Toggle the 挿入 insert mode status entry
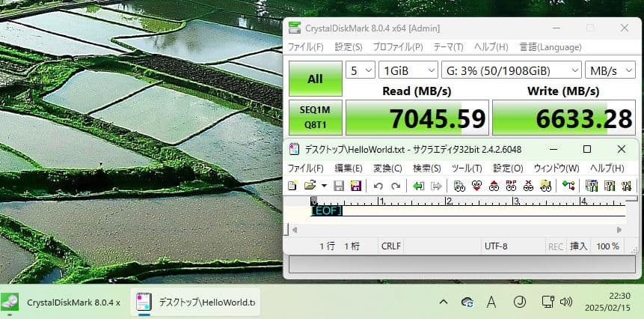 (579, 246)
